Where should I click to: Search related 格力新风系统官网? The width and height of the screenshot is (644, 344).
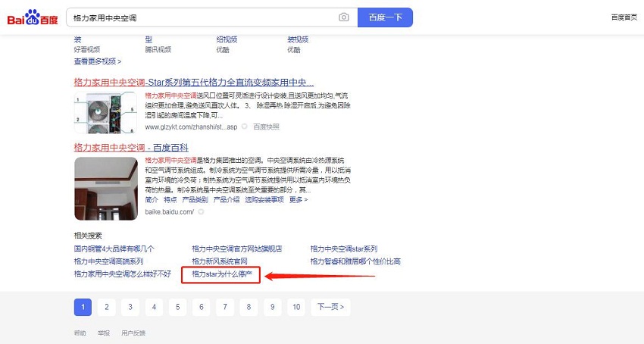[x=220, y=261]
